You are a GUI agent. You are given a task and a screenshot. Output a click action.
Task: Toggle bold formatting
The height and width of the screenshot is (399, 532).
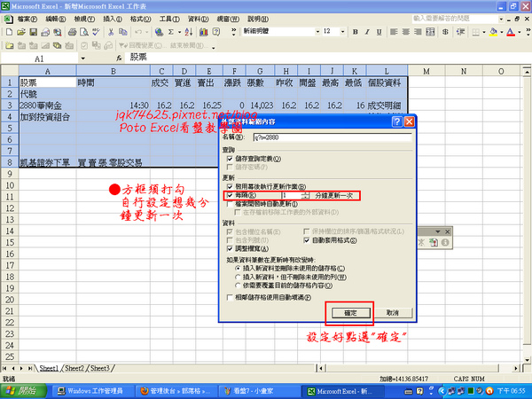pos(356,32)
